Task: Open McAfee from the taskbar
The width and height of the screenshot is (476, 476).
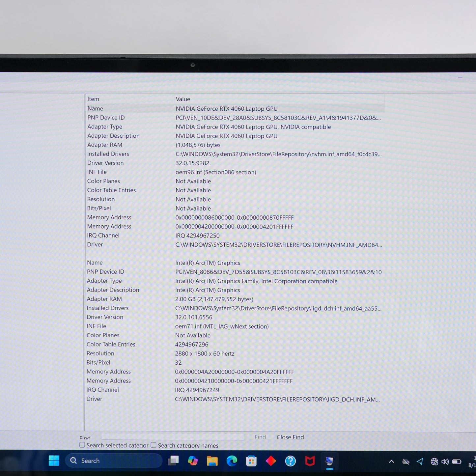Action: [310, 461]
